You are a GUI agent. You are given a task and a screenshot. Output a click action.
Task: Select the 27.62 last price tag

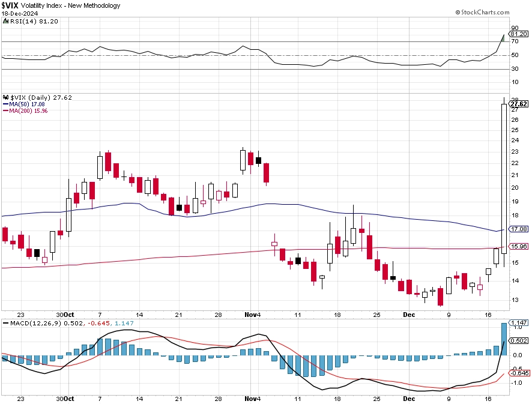coord(518,104)
